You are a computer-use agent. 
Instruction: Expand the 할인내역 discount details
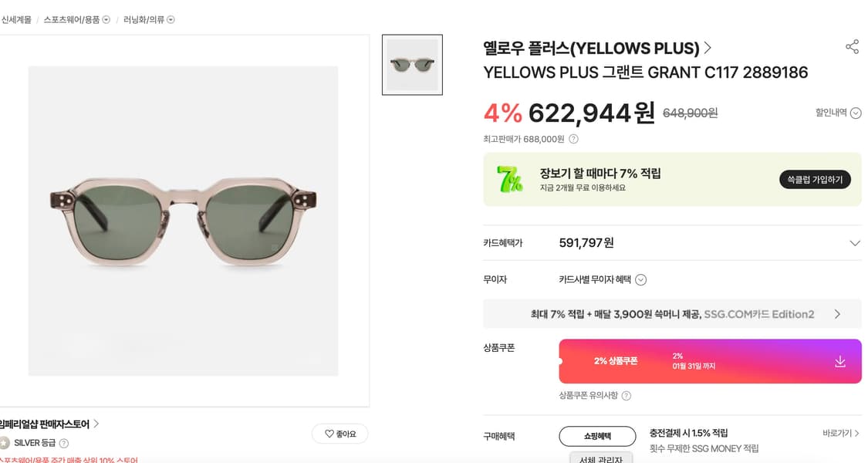coord(839,113)
